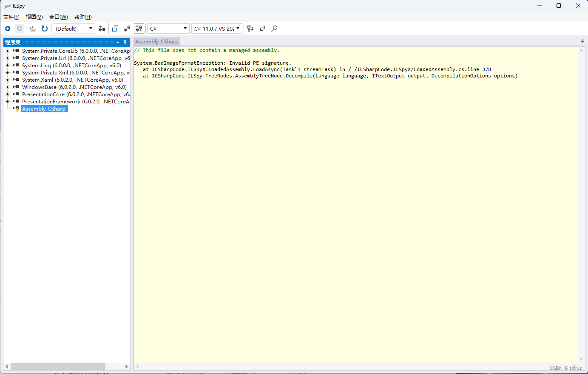Expand the WindowsBase node
Viewport: 588px width, 374px height.
[7, 87]
